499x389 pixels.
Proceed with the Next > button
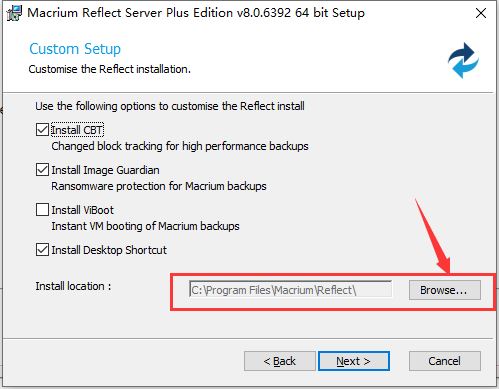point(354,361)
